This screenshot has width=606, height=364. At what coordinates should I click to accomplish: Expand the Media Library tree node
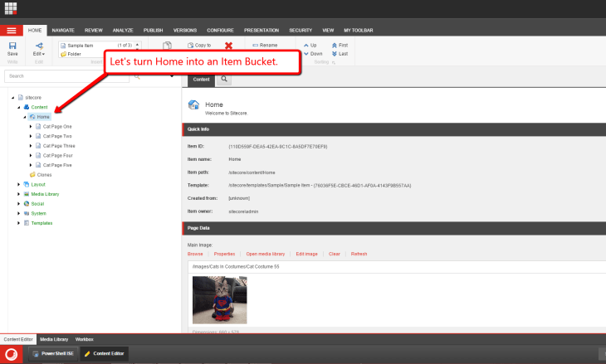[x=18, y=193]
